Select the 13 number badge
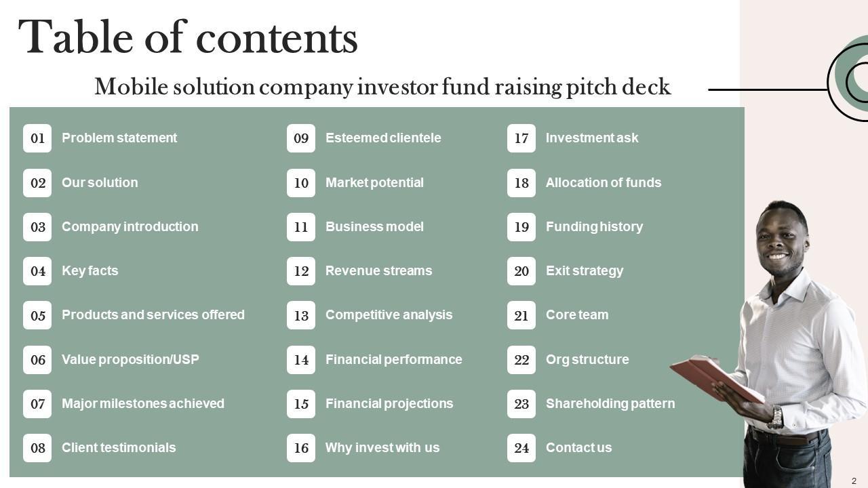The width and height of the screenshot is (868, 488). click(301, 315)
